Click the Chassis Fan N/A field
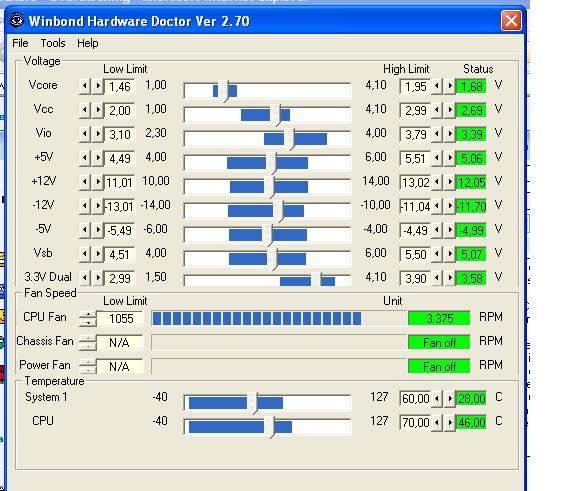This screenshot has height=491, width=576. click(119, 342)
